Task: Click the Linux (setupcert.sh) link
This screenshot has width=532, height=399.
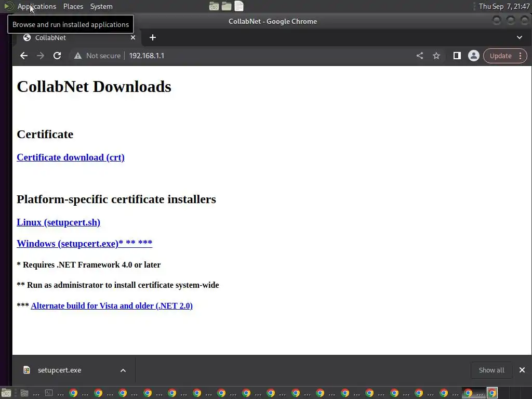Action: (x=58, y=222)
